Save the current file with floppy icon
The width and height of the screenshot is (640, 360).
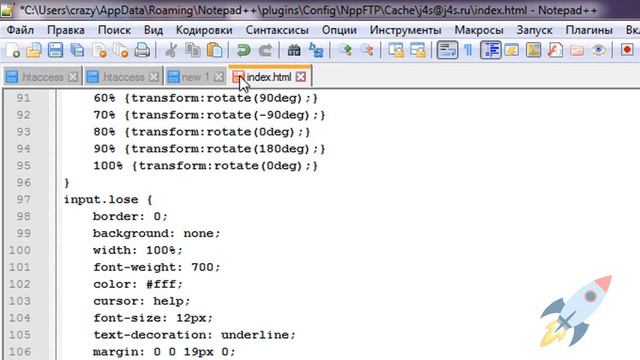pos(56,50)
